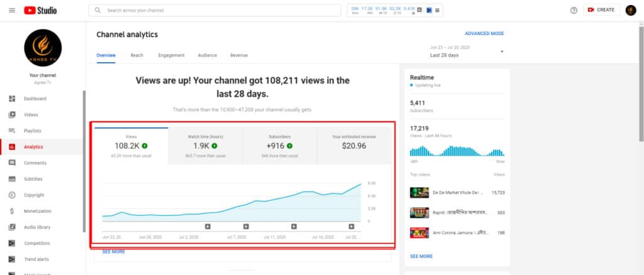
Task: Go to Videos in the sidebar
Action: pos(31,115)
